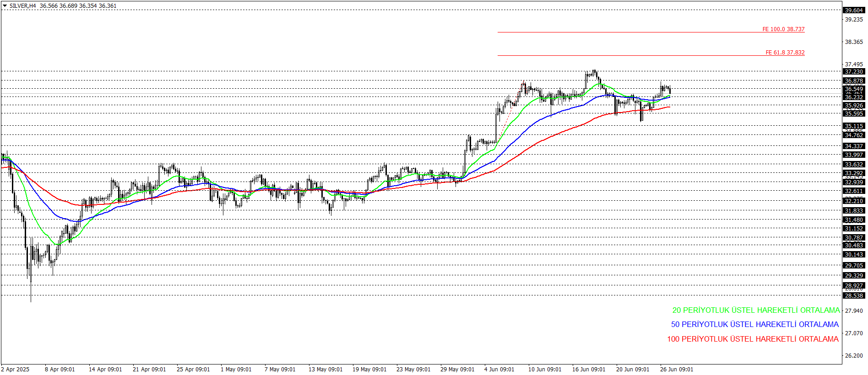Click the 13 May 09:01 time label
868x375 pixels.
(x=325, y=370)
